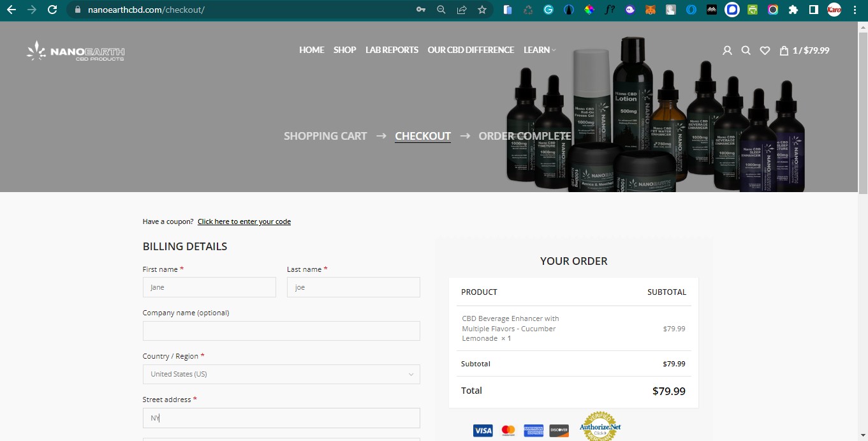Click the Grammarly extension icon
Screen dimensions: 868x441
coord(548,10)
